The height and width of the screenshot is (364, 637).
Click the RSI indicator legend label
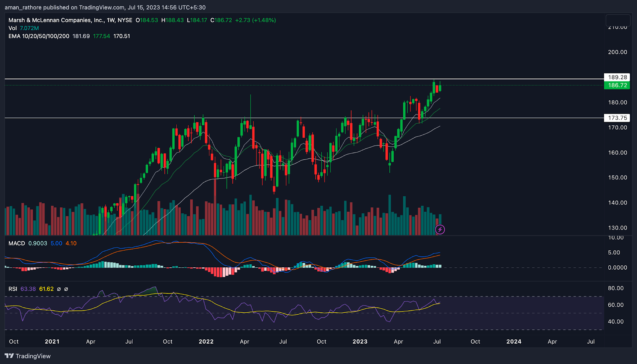tap(13, 289)
